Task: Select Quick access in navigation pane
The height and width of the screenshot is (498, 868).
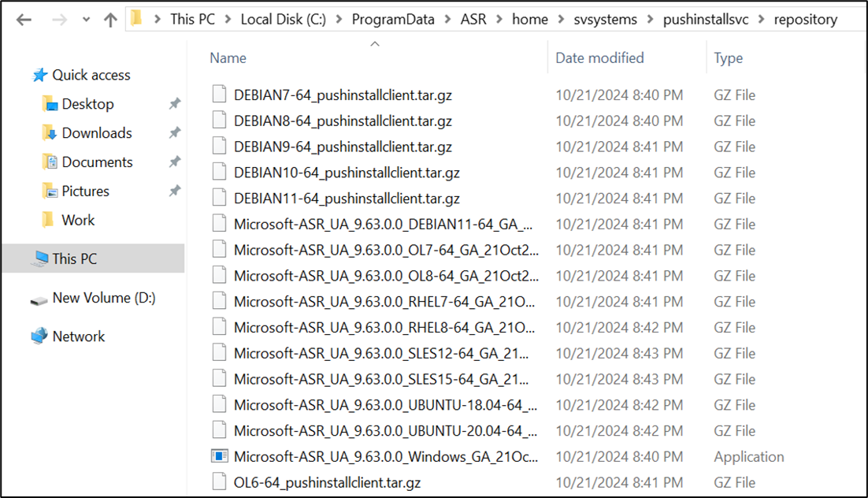Action: (91, 75)
